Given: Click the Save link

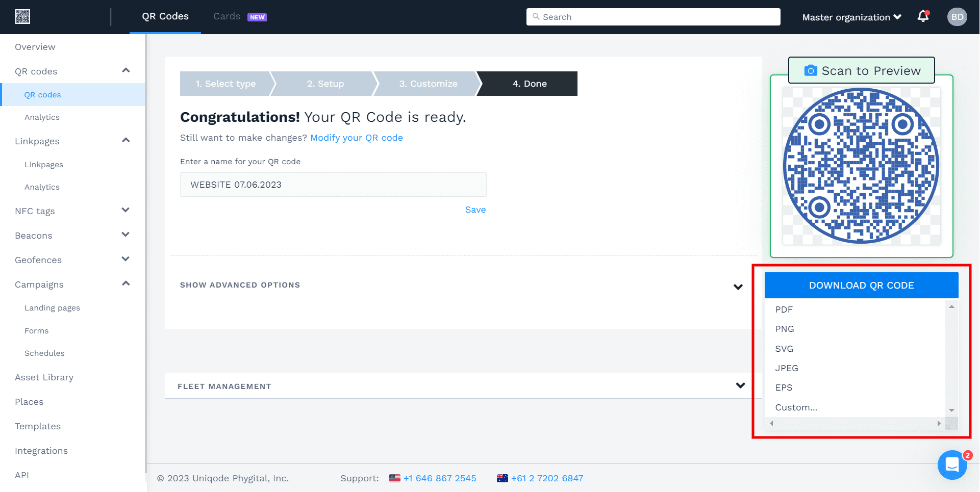Looking at the screenshot, I should click(x=475, y=210).
